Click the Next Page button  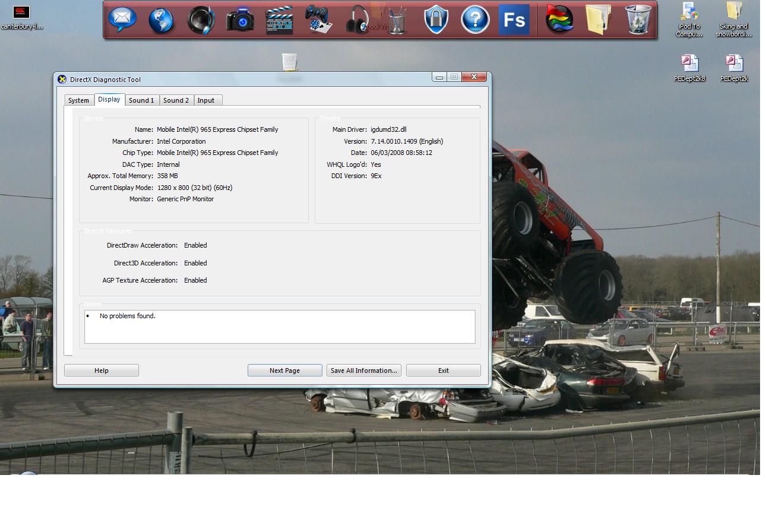click(285, 370)
